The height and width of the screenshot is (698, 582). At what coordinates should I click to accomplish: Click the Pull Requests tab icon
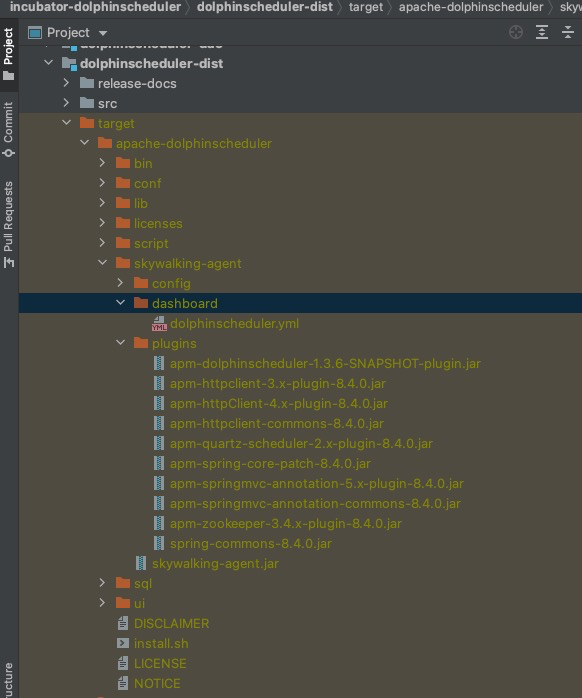tap(8, 263)
